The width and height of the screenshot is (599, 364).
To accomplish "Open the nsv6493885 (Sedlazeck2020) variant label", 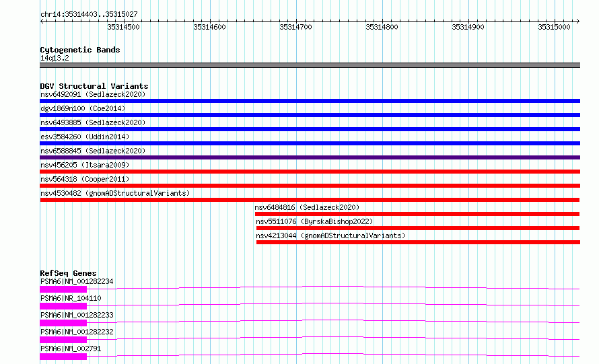I will [x=93, y=122].
